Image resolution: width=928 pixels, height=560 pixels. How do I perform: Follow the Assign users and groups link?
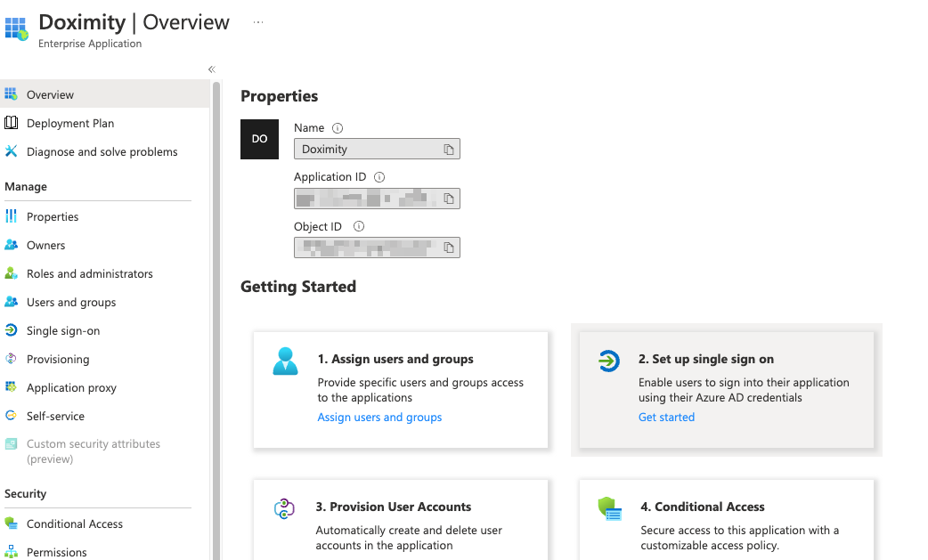click(379, 417)
